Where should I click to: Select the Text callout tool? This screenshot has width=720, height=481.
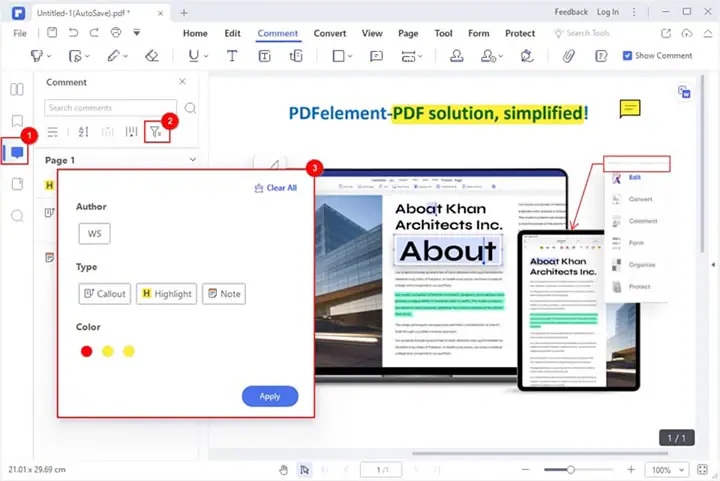[296, 56]
